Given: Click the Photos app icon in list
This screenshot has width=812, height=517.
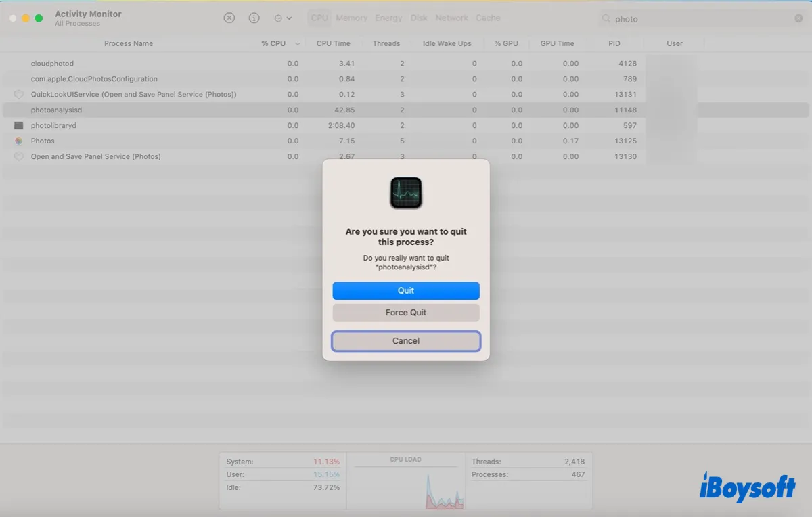Looking at the screenshot, I should [x=19, y=141].
